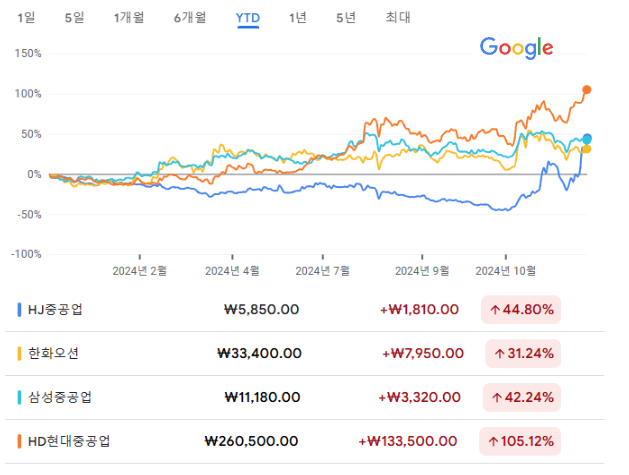Click the ₩260,500.00 price value
The height and width of the screenshot is (475, 629).
252,442
